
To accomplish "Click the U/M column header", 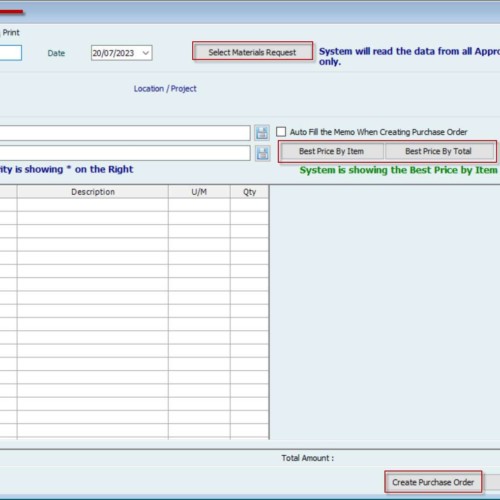I will point(199,192).
